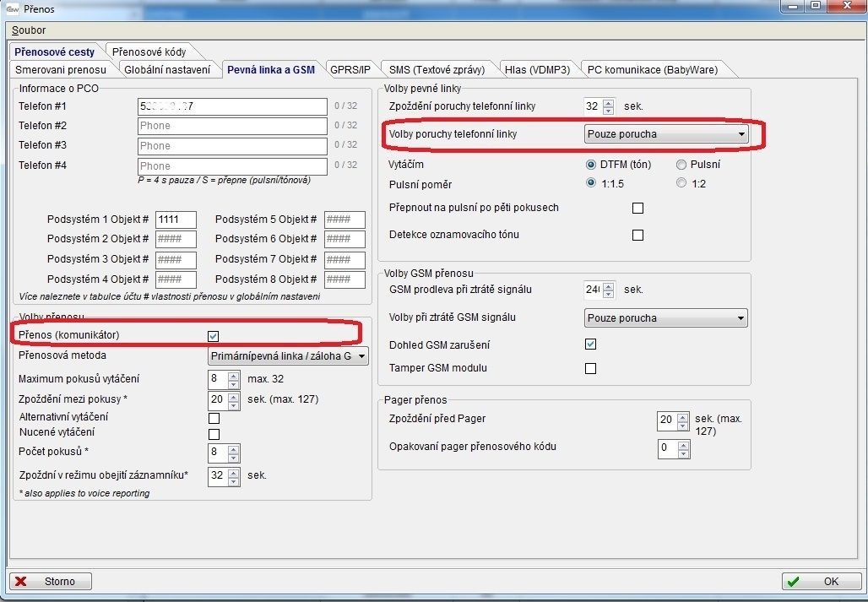Click the green checkmark OK button

pyautogui.click(x=822, y=582)
